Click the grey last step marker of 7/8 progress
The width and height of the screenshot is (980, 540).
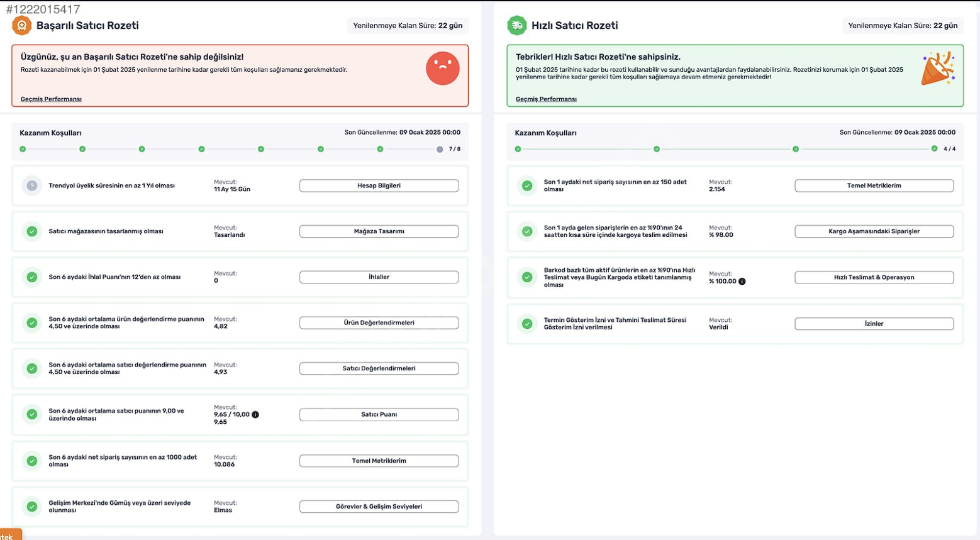(440, 149)
